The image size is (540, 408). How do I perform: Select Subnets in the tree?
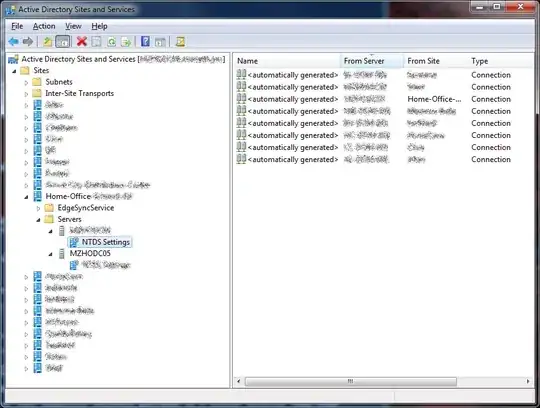coord(59,82)
